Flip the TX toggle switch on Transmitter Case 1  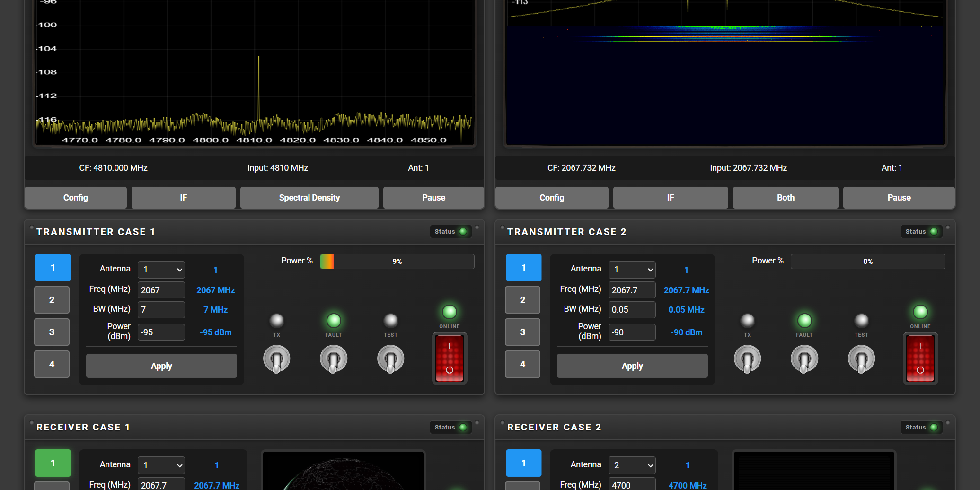tap(276, 359)
